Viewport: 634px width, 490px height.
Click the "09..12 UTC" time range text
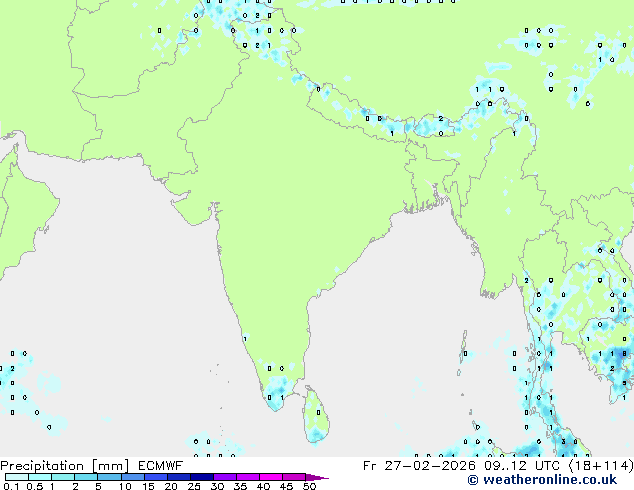pyautogui.click(x=522, y=466)
